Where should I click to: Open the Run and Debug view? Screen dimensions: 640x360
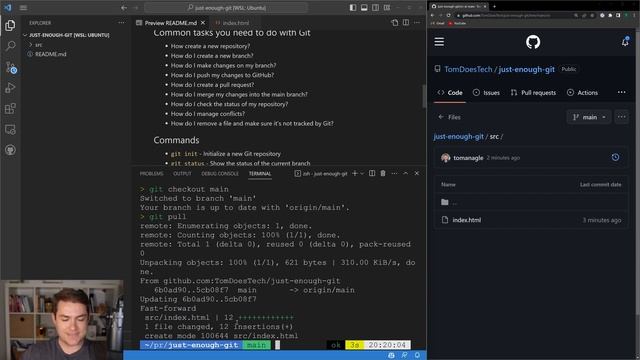coord(10,88)
